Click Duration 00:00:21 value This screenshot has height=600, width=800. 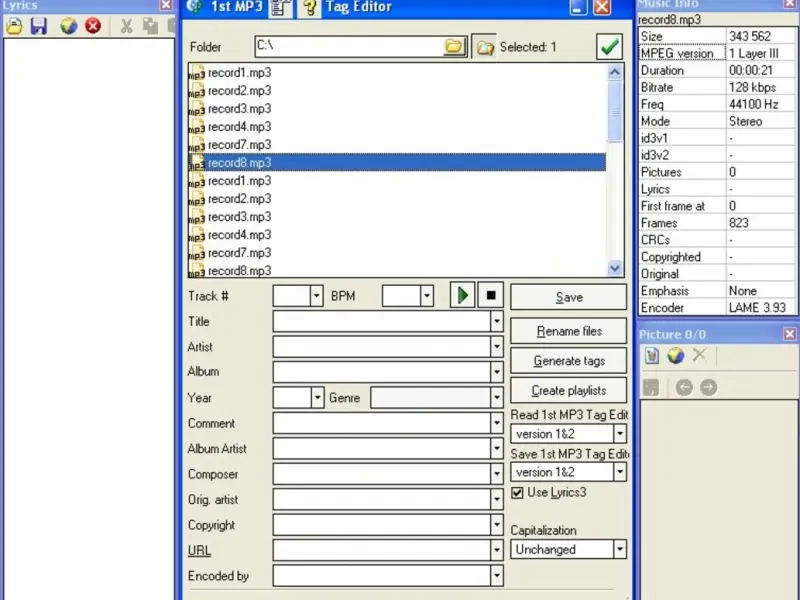point(751,70)
